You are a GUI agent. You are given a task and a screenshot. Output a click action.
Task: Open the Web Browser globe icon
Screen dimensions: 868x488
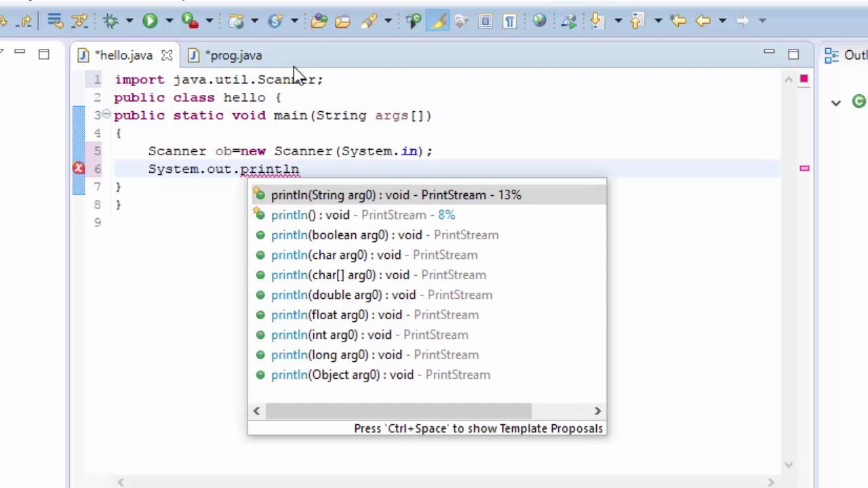[x=540, y=21]
